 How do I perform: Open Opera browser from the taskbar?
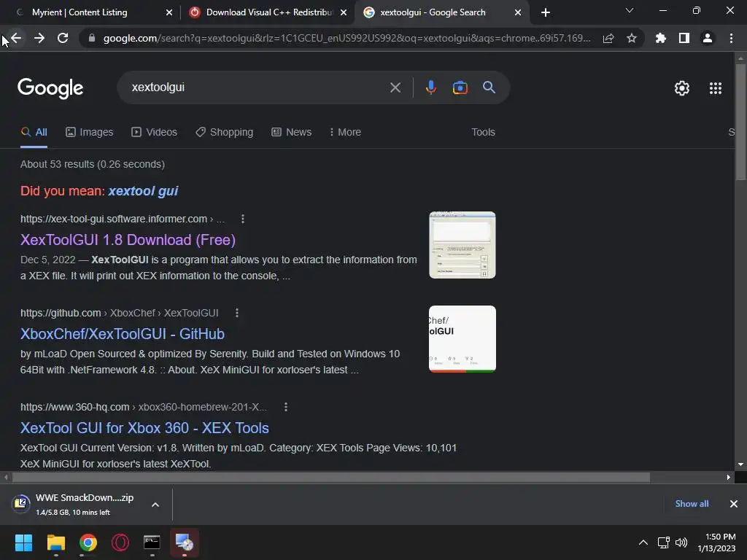click(120, 542)
